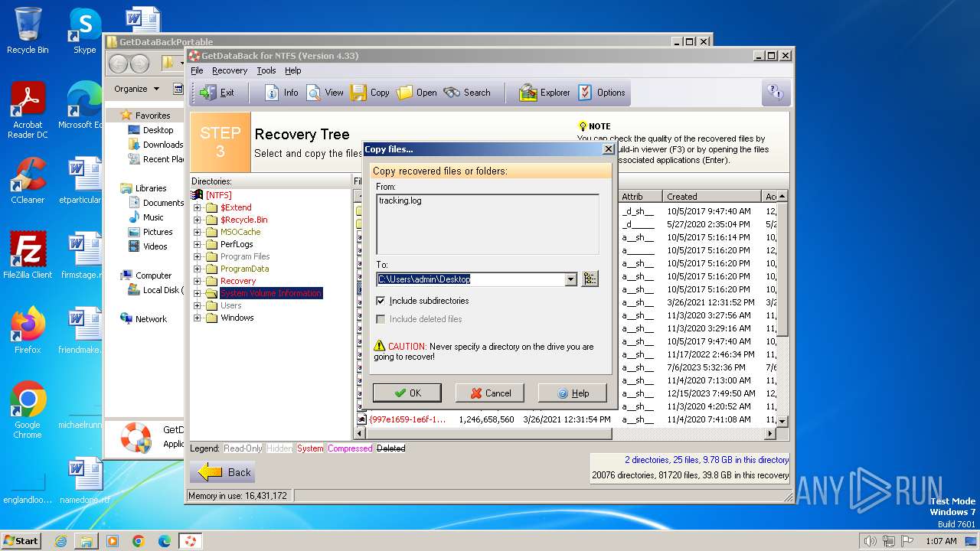Click the Open folder toolbar icon
The image size is (980, 551).
[x=416, y=93]
